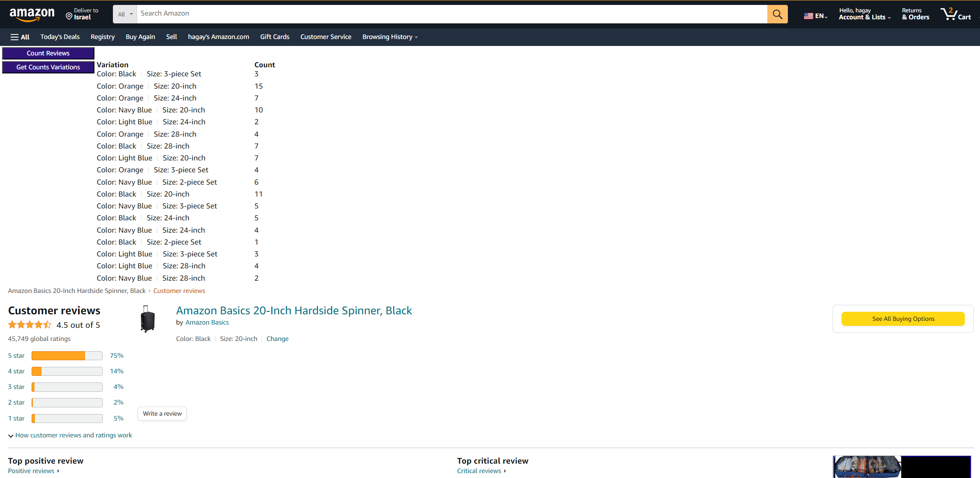The width and height of the screenshot is (980, 478).
Task: Click the 75% five-star percentage
Action: click(117, 356)
